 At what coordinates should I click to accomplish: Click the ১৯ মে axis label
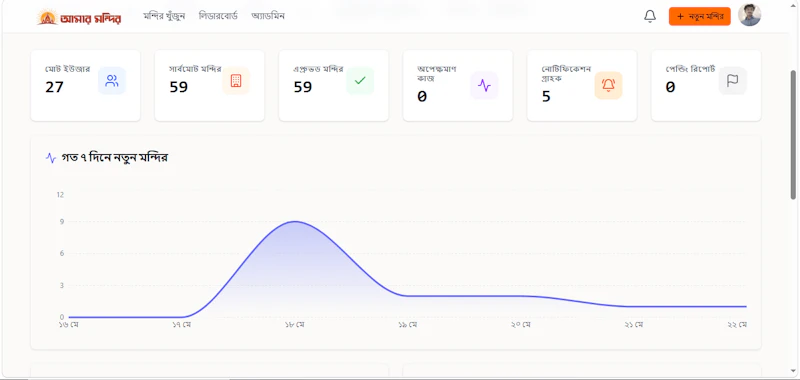click(408, 325)
